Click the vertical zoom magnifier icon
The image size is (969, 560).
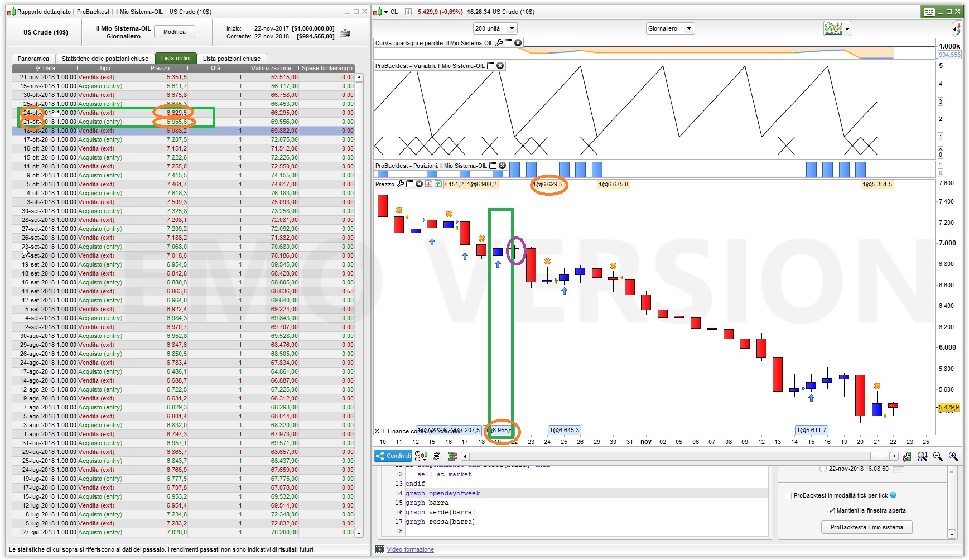pyautogui.click(x=922, y=456)
